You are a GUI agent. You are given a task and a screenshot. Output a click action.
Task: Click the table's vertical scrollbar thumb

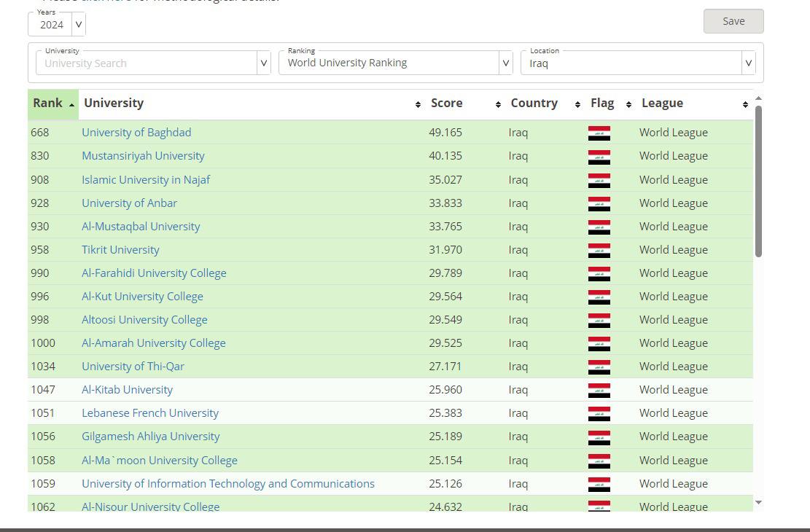pyautogui.click(x=758, y=181)
